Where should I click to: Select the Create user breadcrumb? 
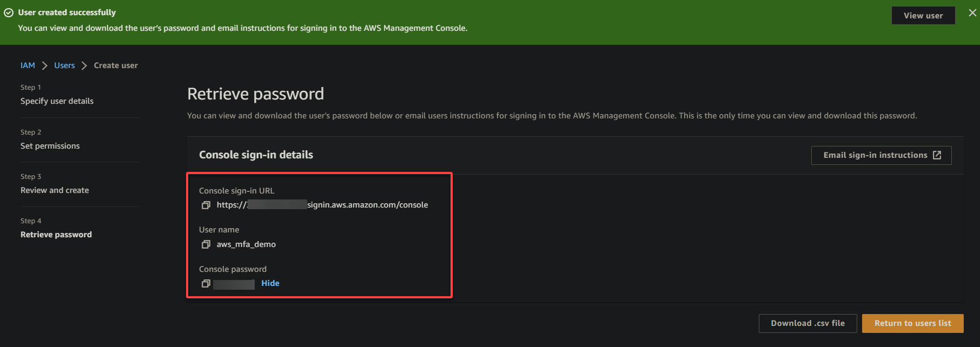click(116, 65)
